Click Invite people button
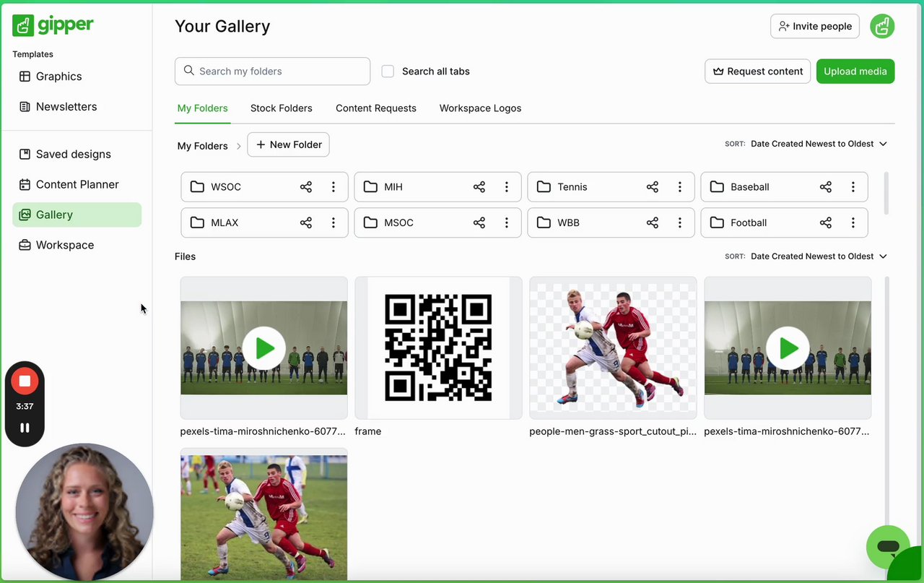The width and height of the screenshot is (924, 583). tap(815, 26)
